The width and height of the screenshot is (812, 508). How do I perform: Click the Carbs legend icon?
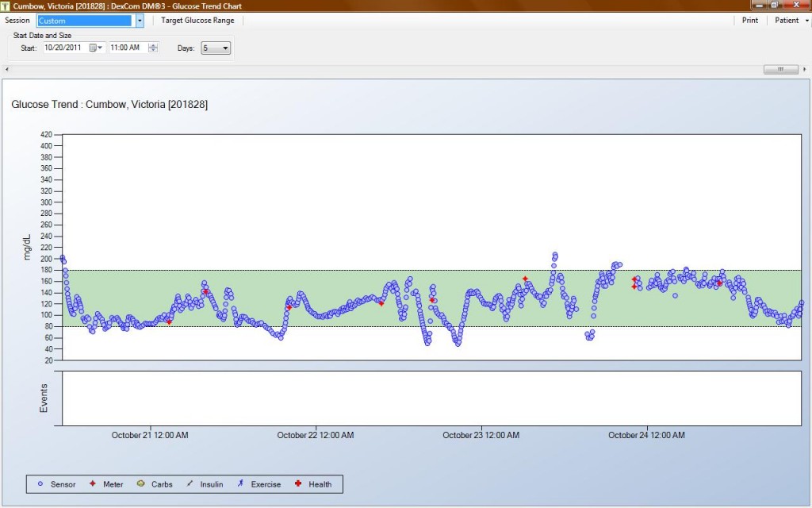click(x=140, y=484)
